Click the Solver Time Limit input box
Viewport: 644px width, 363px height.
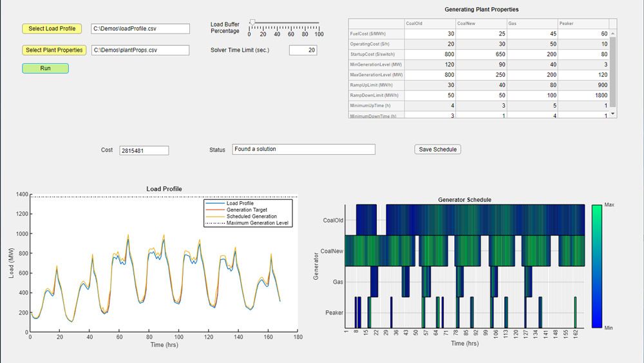[303, 50]
